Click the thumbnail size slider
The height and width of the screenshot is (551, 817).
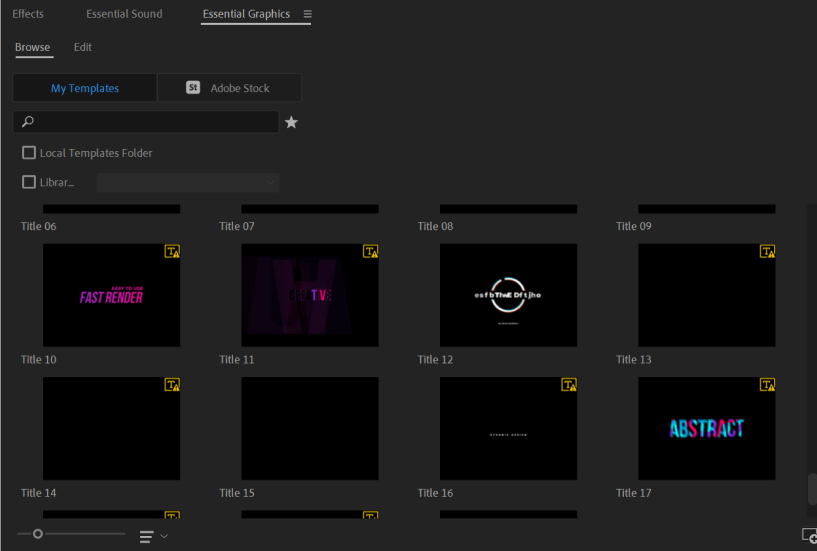coord(38,534)
